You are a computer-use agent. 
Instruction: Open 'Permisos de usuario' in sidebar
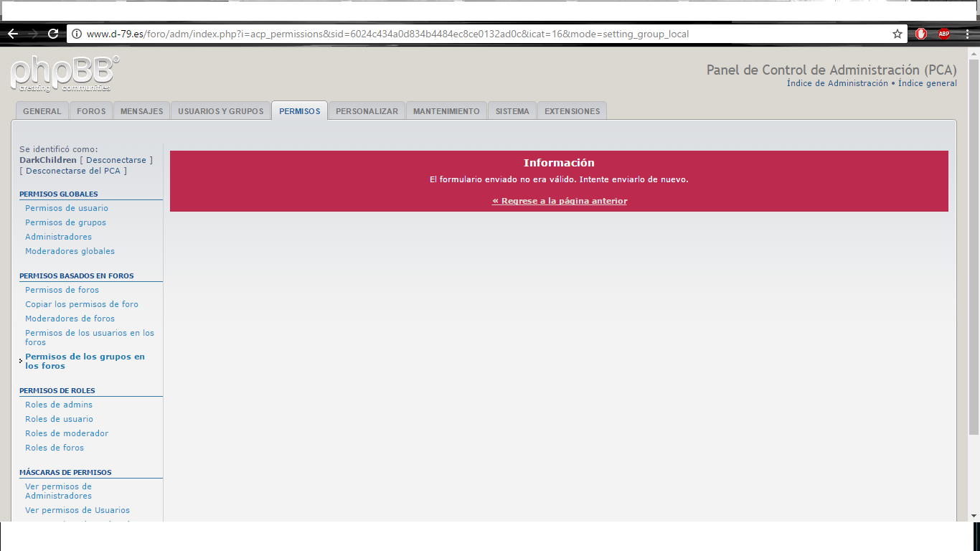[67, 208]
